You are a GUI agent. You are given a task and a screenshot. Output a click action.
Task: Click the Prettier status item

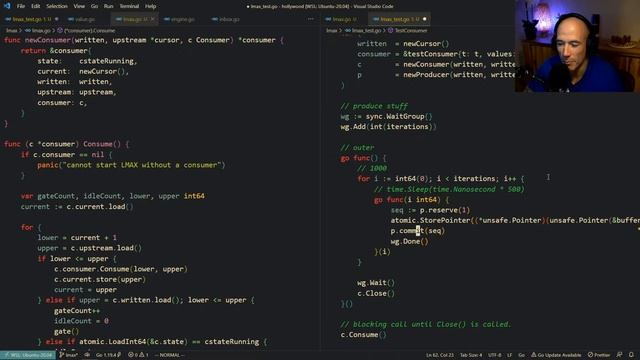coord(599,355)
